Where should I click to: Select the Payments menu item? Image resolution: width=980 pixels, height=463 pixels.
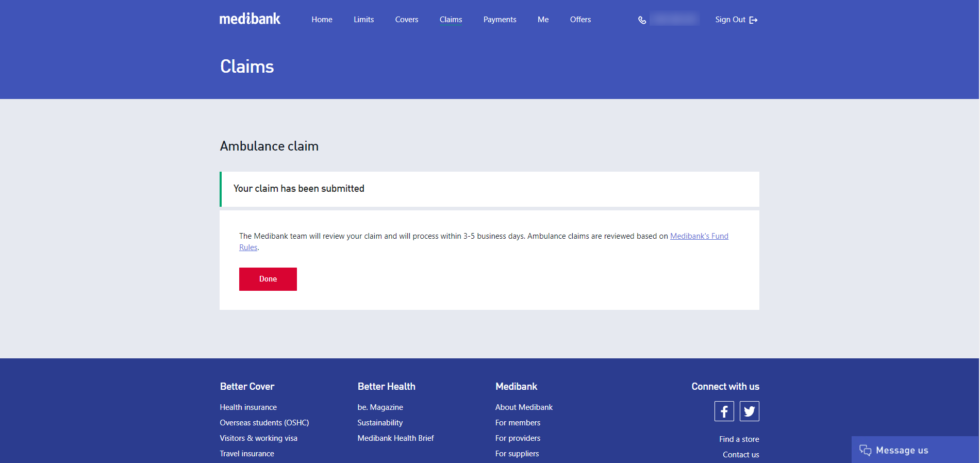500,20
